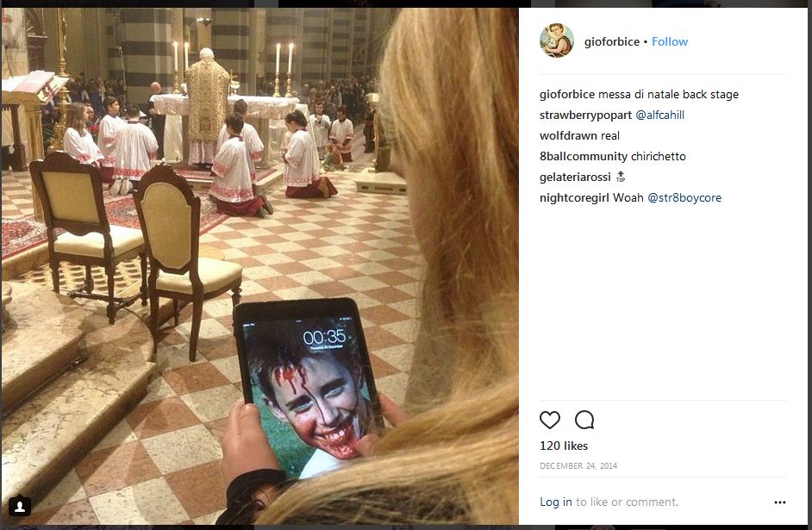Open comment bubble icon
Viewport: 812px width, 530px height.
pyautogui.click(x=584, y=420)
